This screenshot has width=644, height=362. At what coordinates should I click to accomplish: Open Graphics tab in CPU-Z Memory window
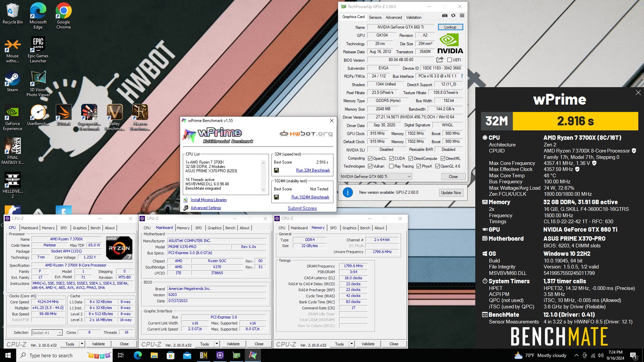click(x=349, y=228)
